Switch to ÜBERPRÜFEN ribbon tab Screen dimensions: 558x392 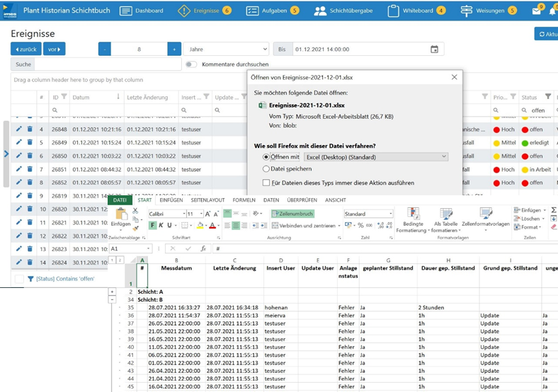pos(302,200)
